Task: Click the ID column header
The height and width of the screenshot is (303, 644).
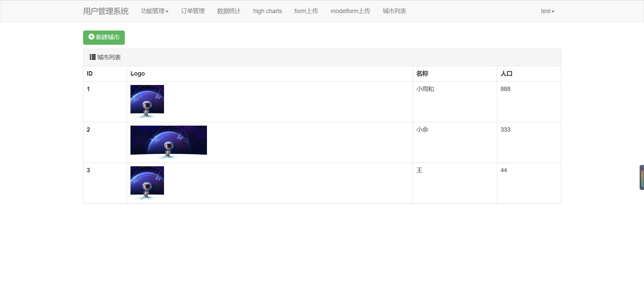Action: (x=89, y=73)
